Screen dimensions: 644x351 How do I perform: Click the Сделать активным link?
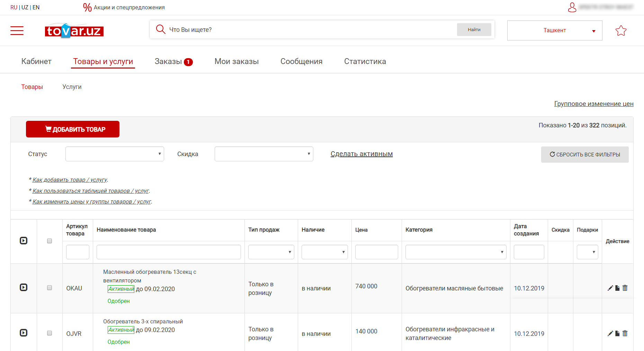pos(361,154)
